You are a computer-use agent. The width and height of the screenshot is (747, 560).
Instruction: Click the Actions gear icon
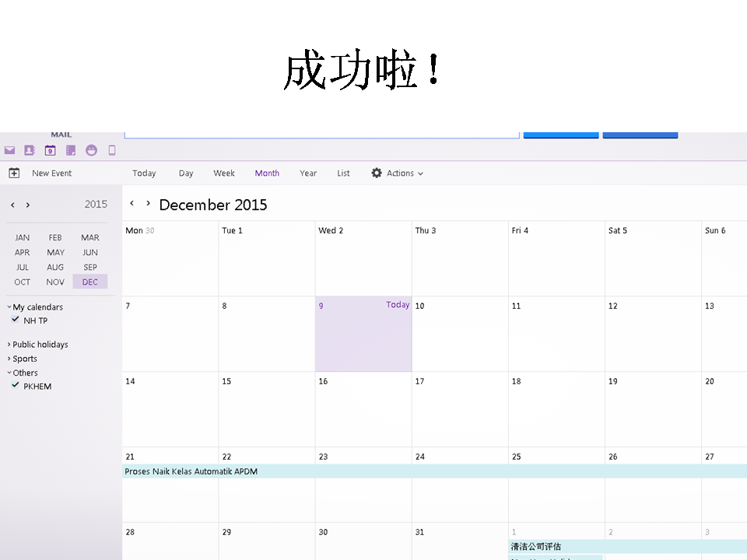377,173
